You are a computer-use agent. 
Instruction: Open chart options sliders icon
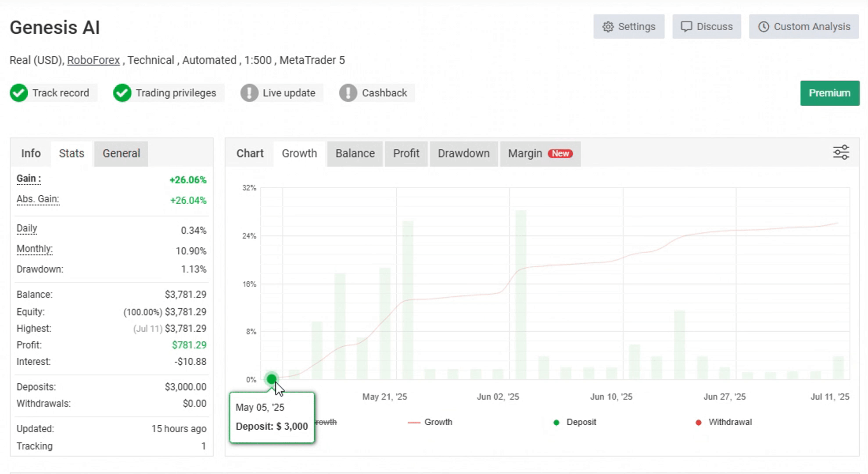pyautogui.click(x=841, y=153)
